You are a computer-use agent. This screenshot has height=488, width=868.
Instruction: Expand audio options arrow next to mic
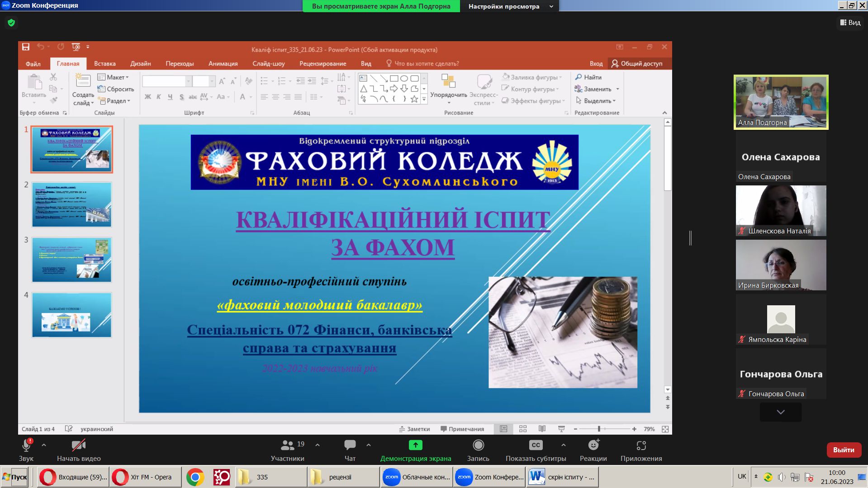click(44, 445)
